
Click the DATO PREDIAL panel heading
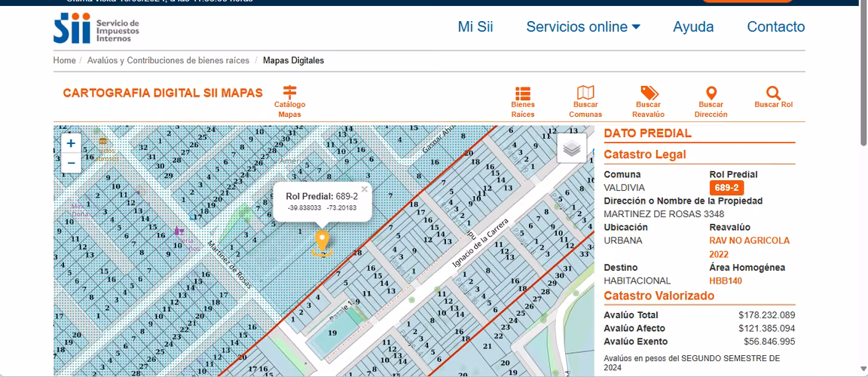click(x=647, y=133)
